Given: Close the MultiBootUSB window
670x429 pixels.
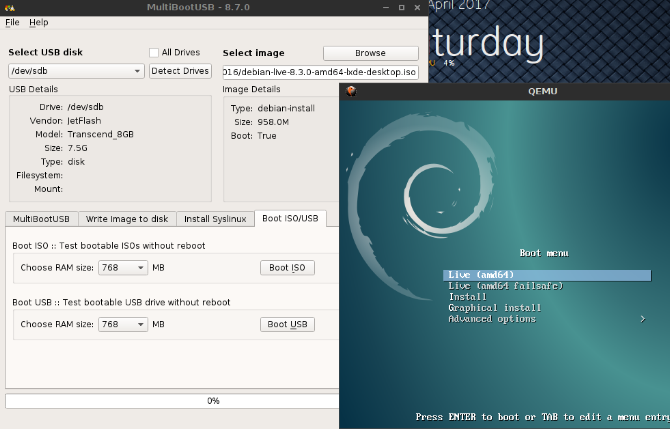Looking at the screenshot, I should [x=417, y=7].
